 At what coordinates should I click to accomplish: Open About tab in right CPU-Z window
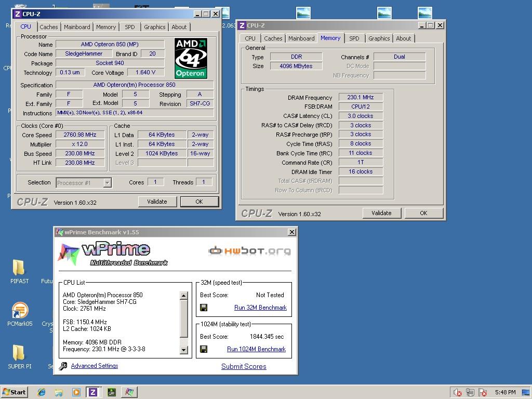tap(403, 38)
